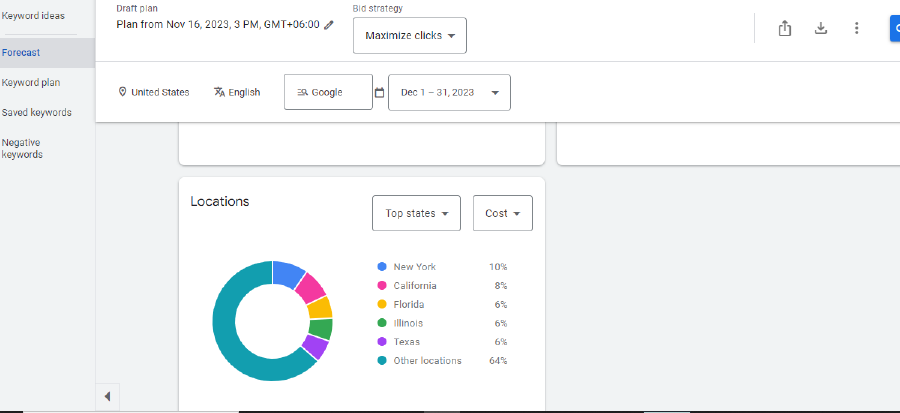Open the Google search network selector
The width and height of the screenshot is (900, 413).
coord(328,92)
